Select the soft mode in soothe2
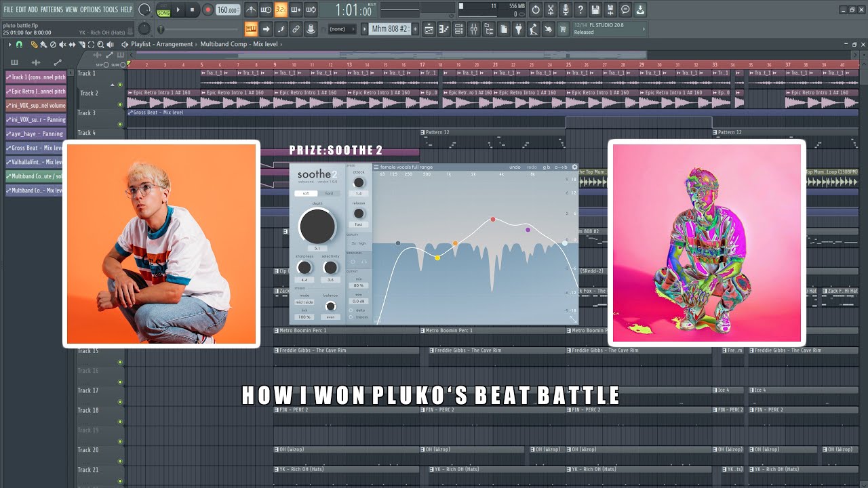This screenshot has height=488, width=868. 306,193
